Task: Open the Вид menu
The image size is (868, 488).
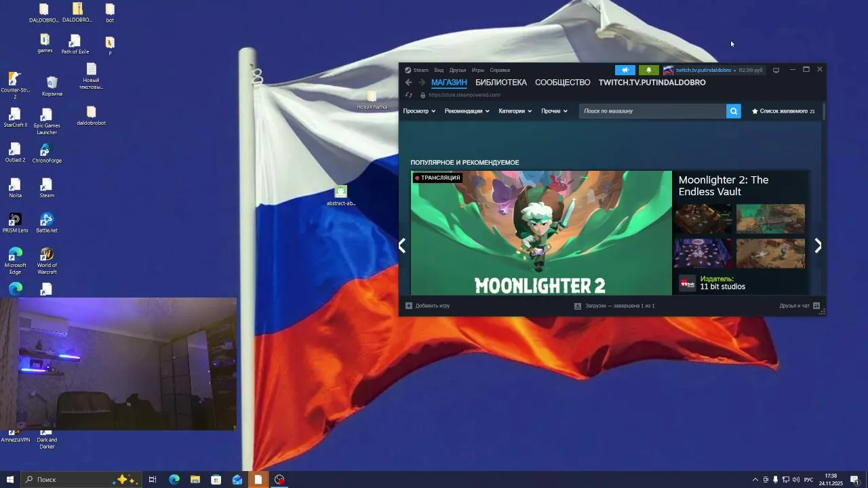Action: 439,70
